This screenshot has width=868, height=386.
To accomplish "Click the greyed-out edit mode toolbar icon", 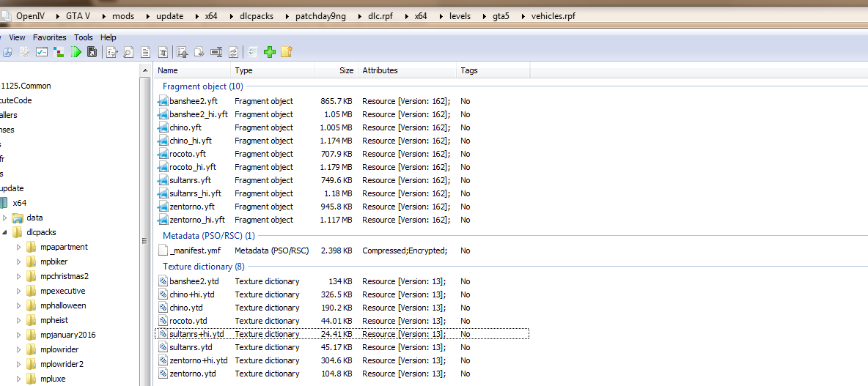I will (x=25, y=52).
